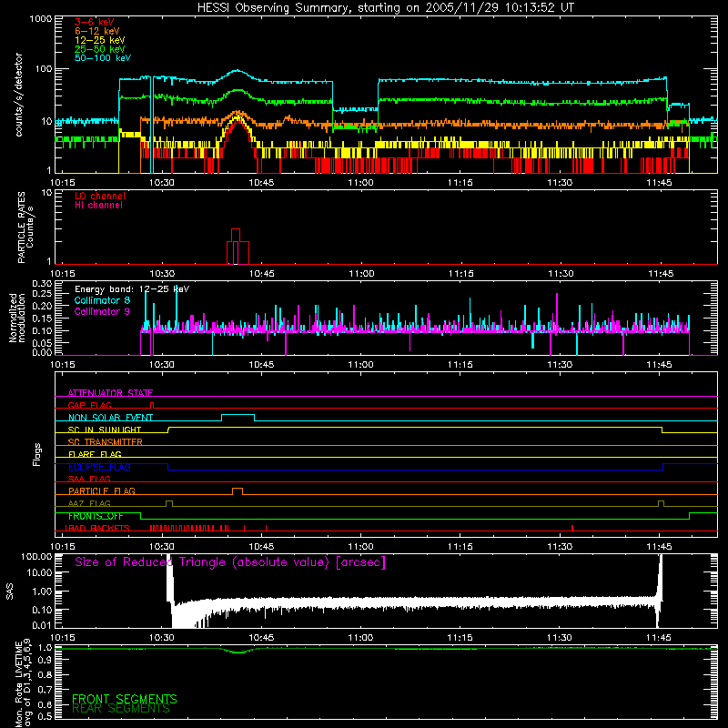Select the GAP FLAG label

[x=89, y=405]
